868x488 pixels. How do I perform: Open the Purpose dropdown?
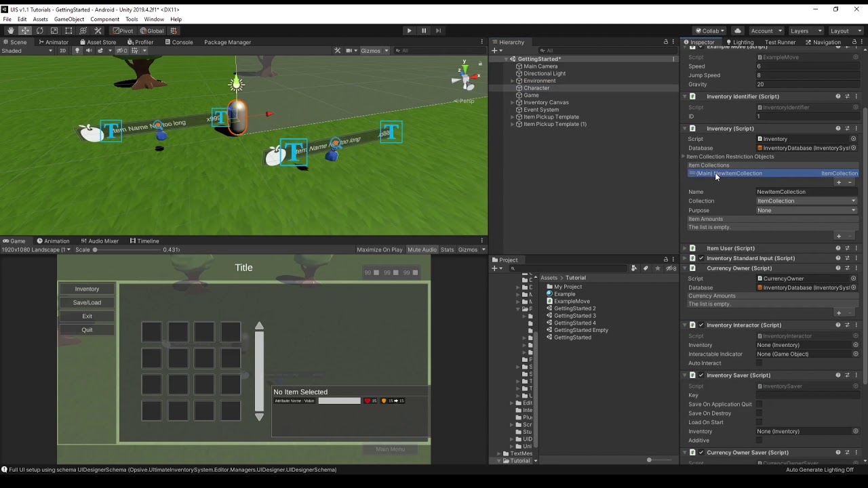pyautogui.click(x=806, y=210)
